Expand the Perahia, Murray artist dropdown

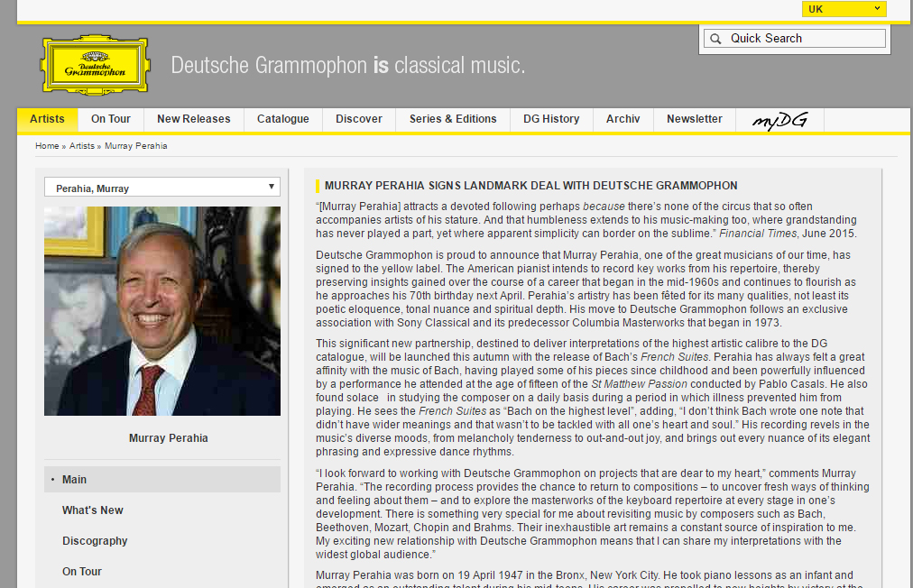tap(161, 187)
